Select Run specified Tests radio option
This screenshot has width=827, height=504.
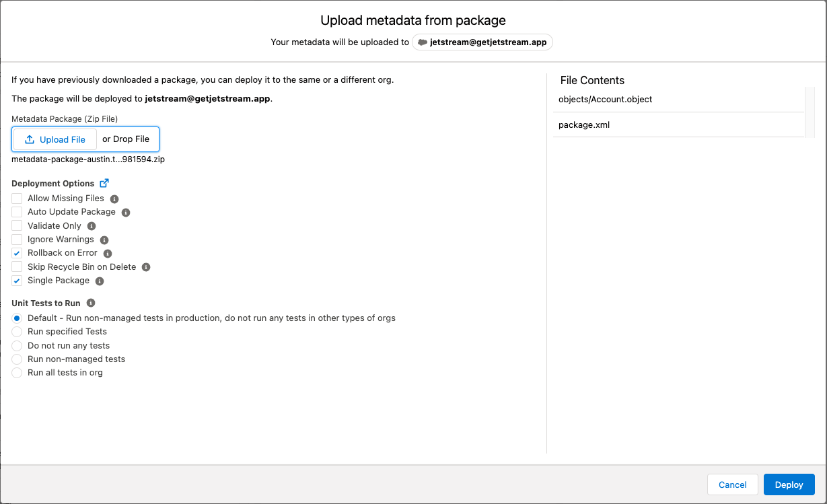17,332
